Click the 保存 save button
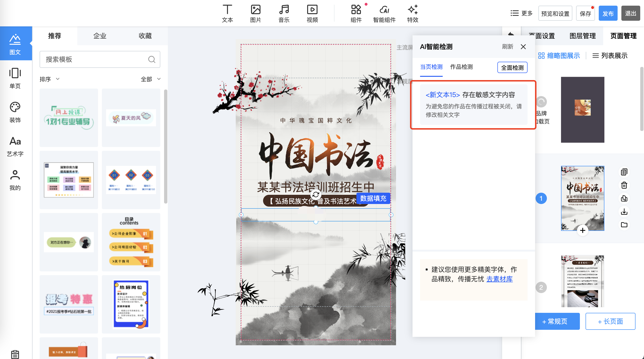The height and width of the screenshot is (359, 644). [585, 13]
